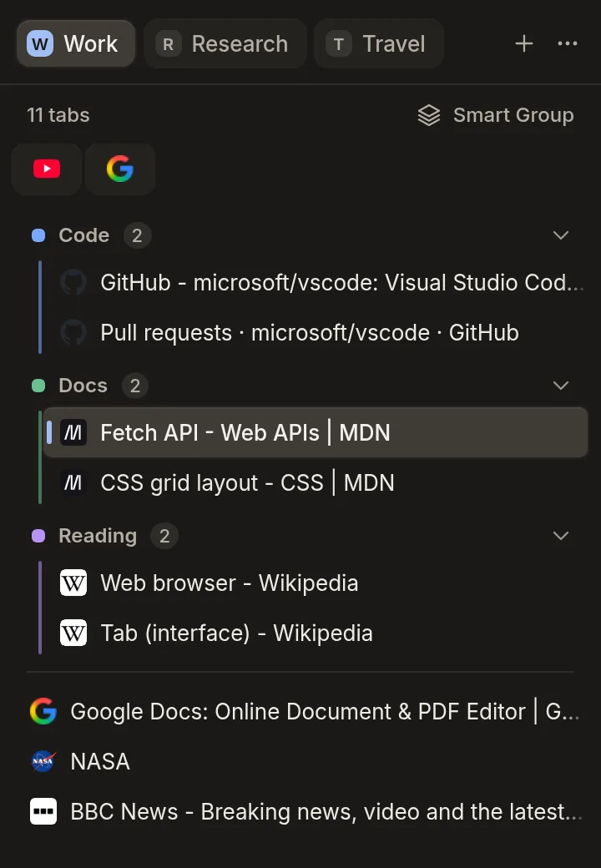Click MDN favicon of Fetch API tab
This screenshot has height=868, width=601.
[73, 432]
